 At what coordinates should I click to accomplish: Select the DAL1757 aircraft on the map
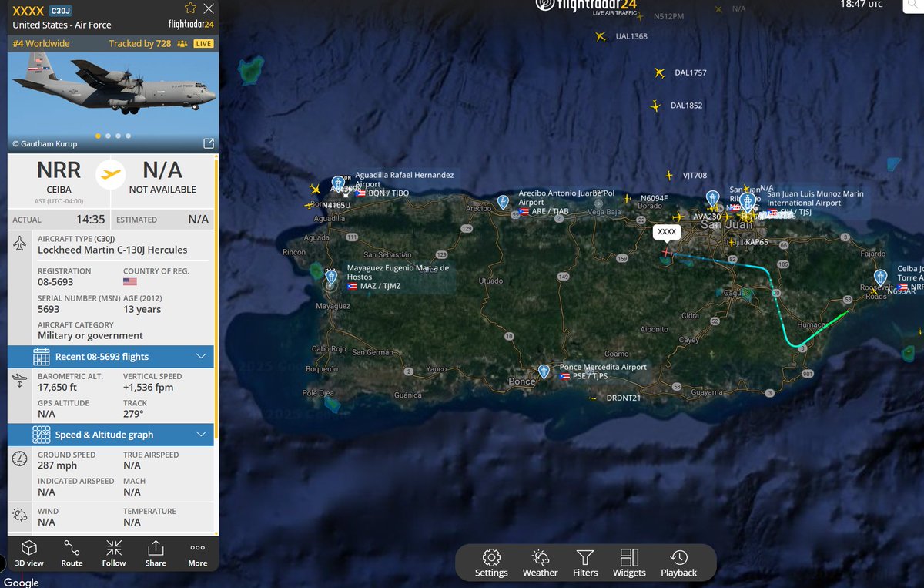[x=660, y=72]
